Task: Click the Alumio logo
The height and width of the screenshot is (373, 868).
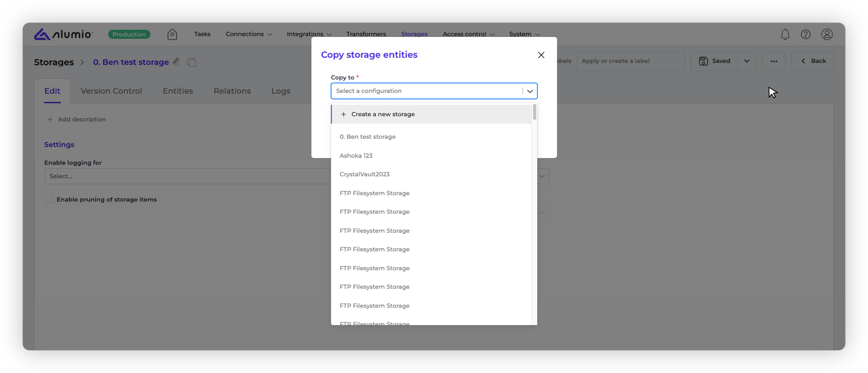Action: [63, 34]
